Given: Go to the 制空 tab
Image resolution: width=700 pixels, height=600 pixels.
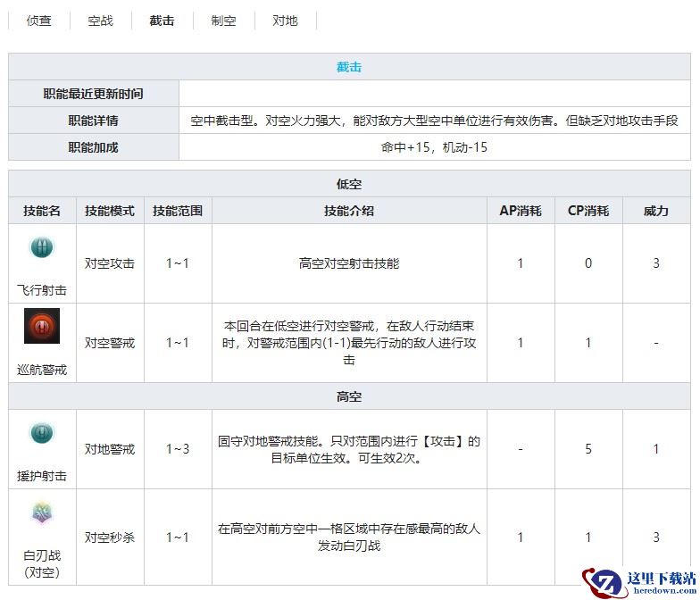Looking at the screenshot, I should [223, 21].
